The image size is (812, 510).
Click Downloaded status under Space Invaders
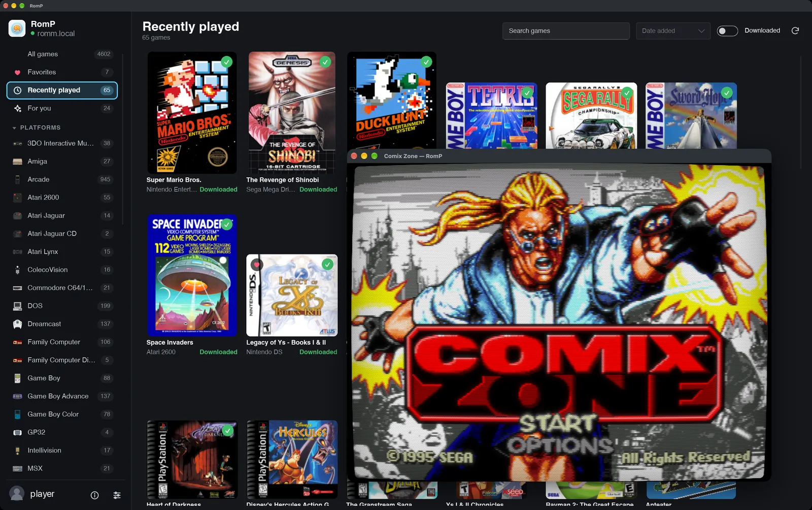click(x=218, y=352)
